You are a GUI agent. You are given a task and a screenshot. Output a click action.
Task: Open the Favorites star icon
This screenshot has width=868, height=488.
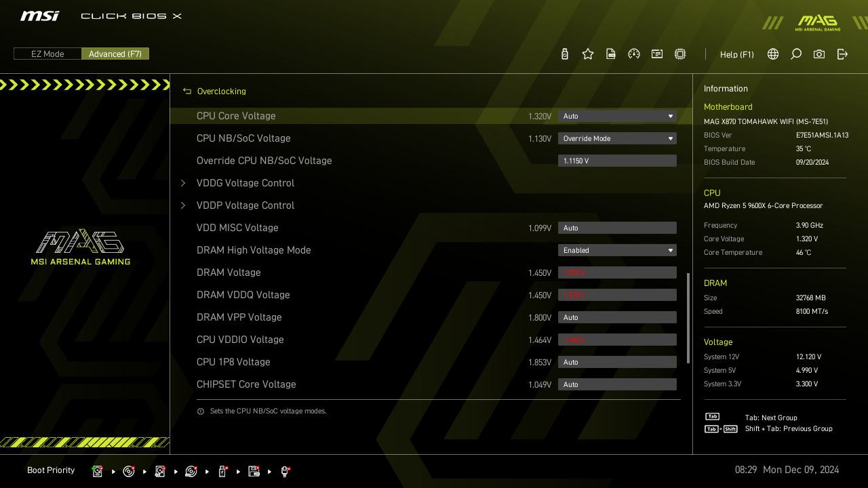point(588,54)
